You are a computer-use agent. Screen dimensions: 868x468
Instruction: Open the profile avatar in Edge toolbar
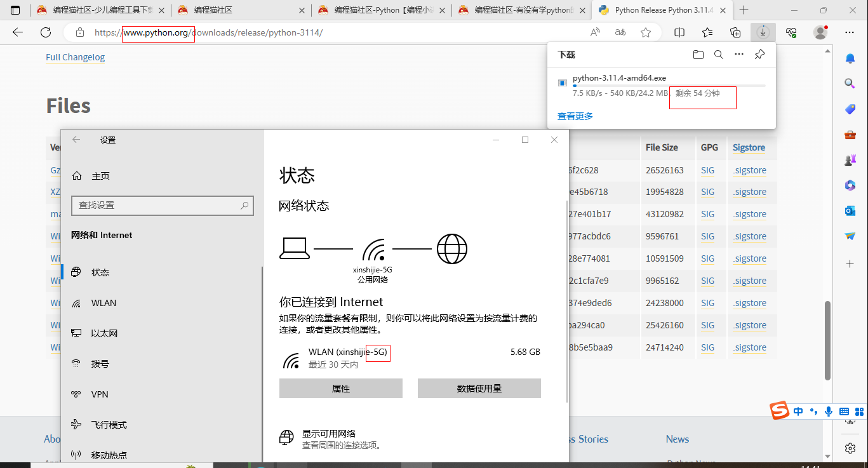[820, 32]
